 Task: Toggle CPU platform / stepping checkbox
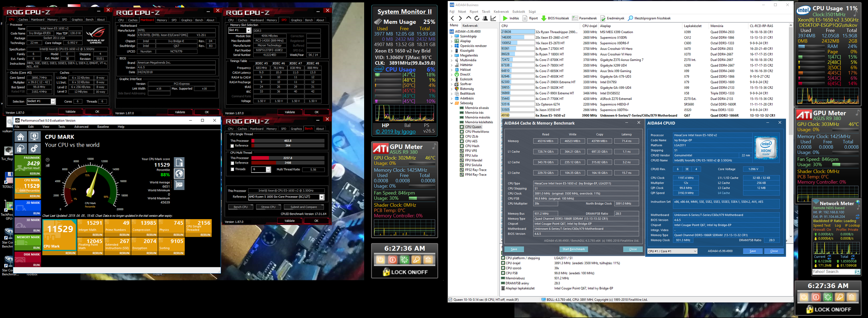503,258
